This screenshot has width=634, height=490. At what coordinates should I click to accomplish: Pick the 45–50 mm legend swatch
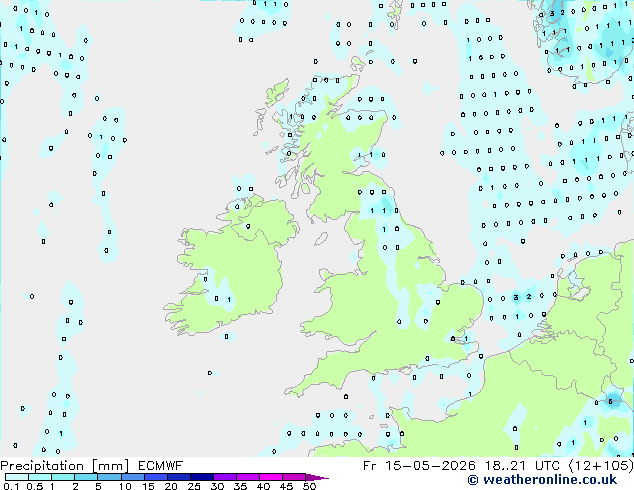(x=294, y=477)
